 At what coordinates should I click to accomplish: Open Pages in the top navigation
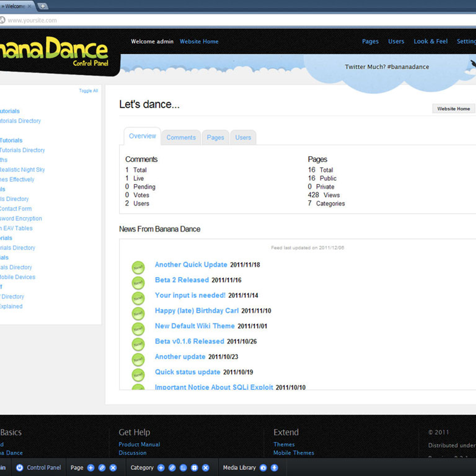[370, 41]
